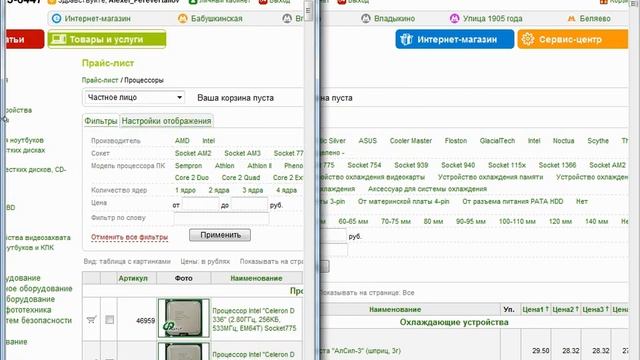Filter by 3 ядра core count

(x=253, y=190)
